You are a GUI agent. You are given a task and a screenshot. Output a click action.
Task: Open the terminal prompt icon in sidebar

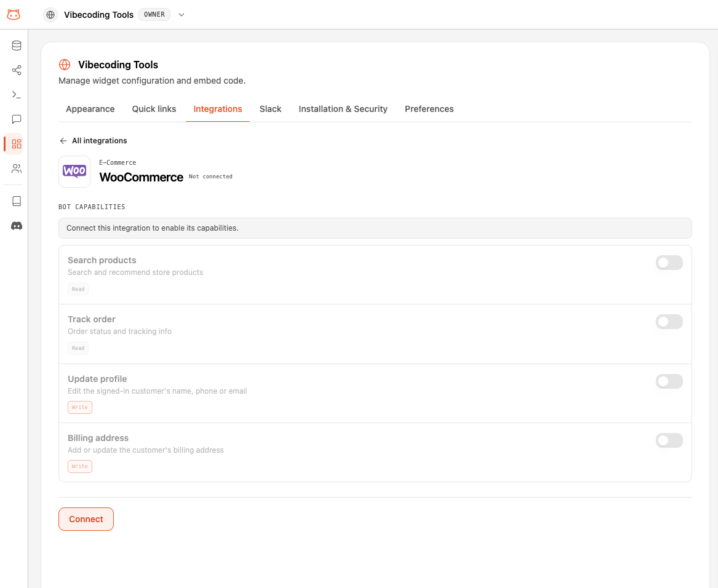click(17, 95)
